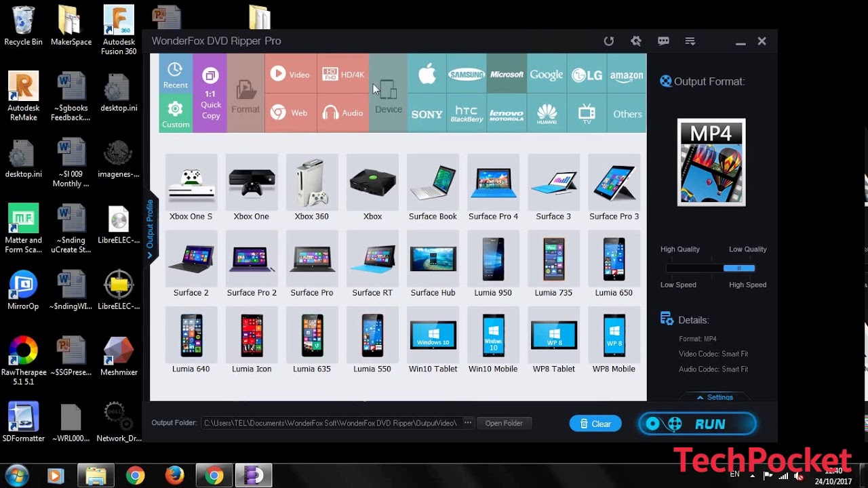868x488 pixels.
Task: Browse output path with ellipsis button
Action: (x=467, y=423)
